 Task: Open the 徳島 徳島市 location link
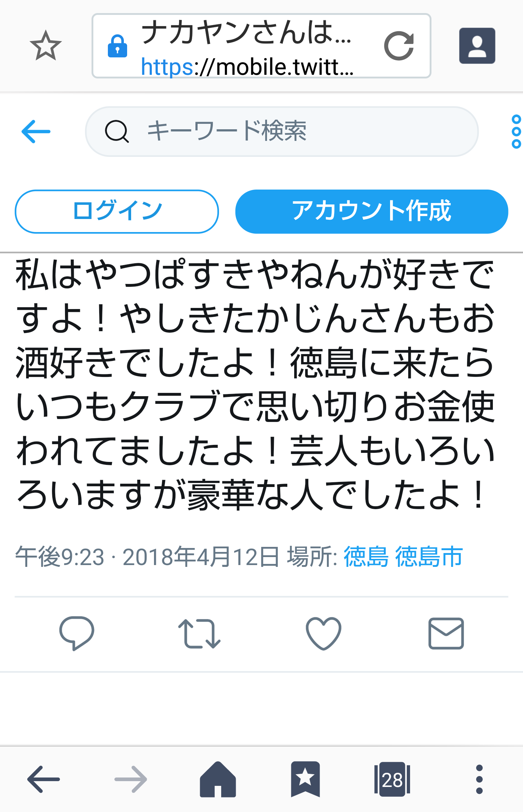[x=403, y=557]
